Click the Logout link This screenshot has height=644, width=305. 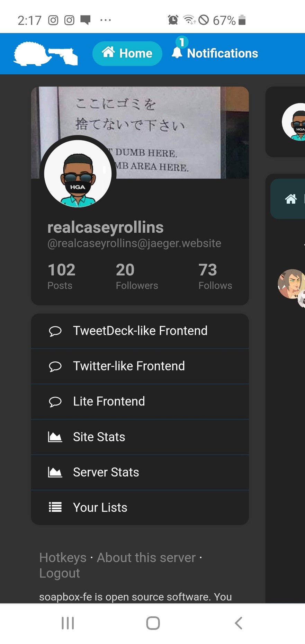tap(60, 573)
